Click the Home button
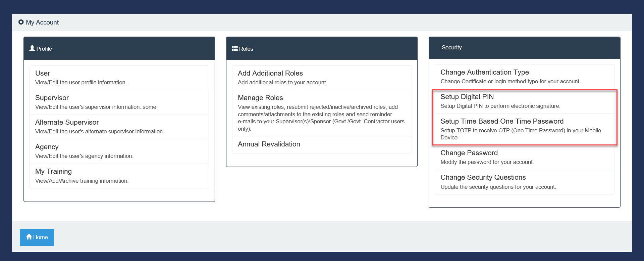Viewport: 644px width, 261px height. pos(37,237)
